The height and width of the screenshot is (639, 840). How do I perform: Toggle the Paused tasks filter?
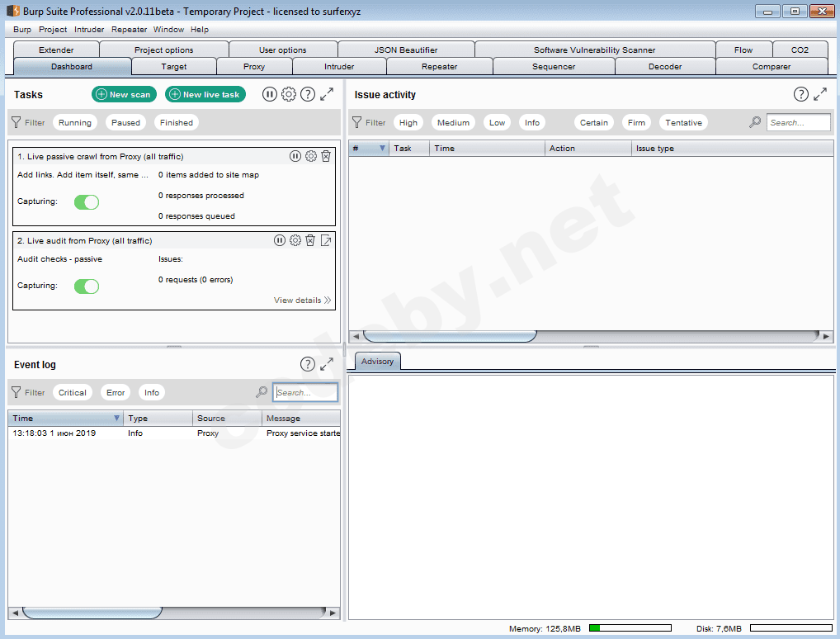tap(126, 122)
